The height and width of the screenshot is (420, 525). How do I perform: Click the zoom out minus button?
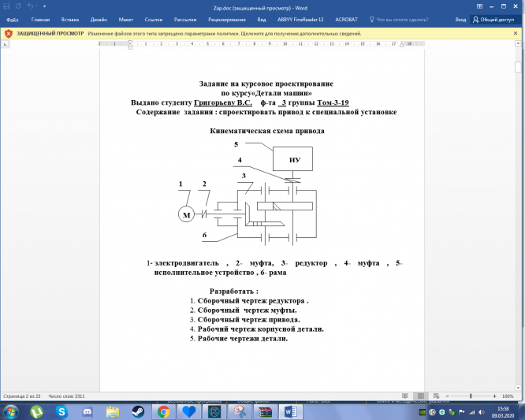447,396
